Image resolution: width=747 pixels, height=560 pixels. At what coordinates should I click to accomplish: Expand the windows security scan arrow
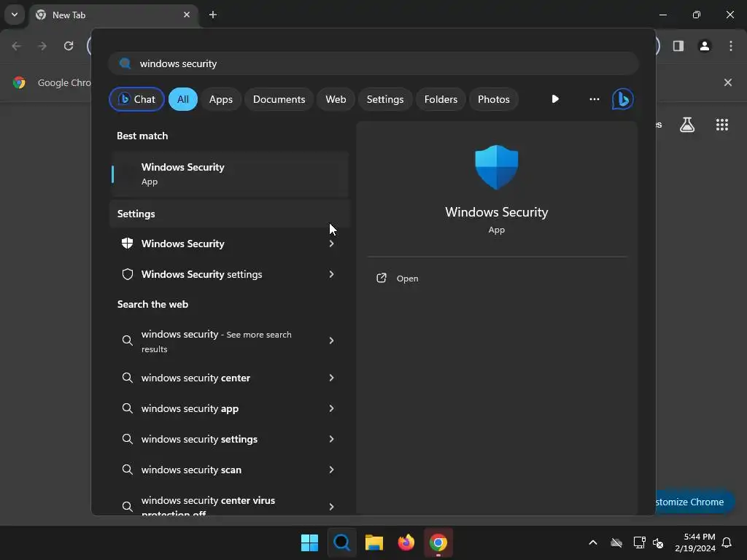[332, 470]
